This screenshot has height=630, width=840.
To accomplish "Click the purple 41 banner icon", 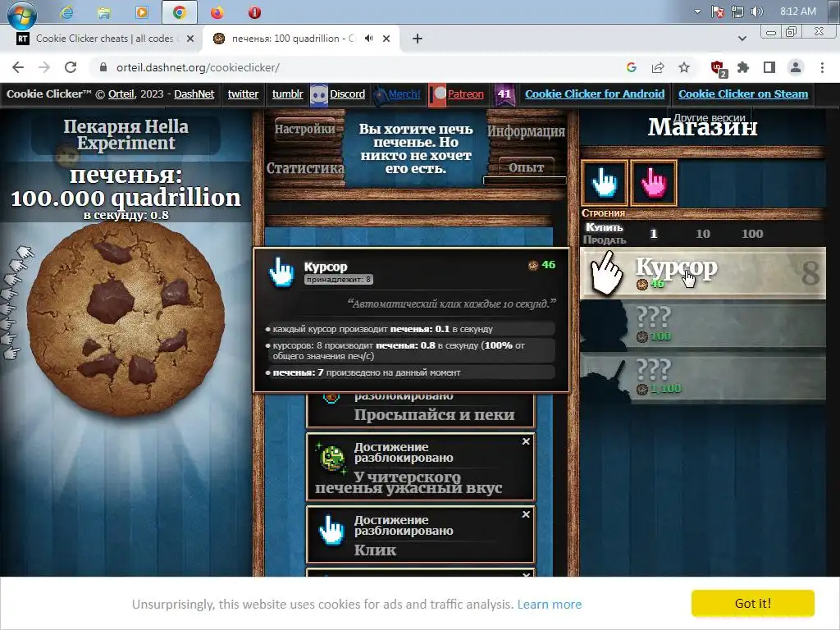I will click(x=504, y=95).
